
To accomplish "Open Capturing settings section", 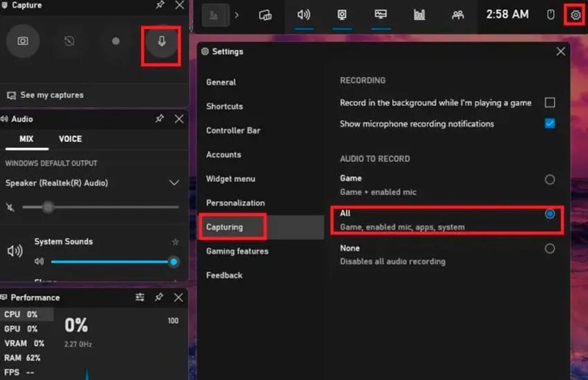I will 261,227.
